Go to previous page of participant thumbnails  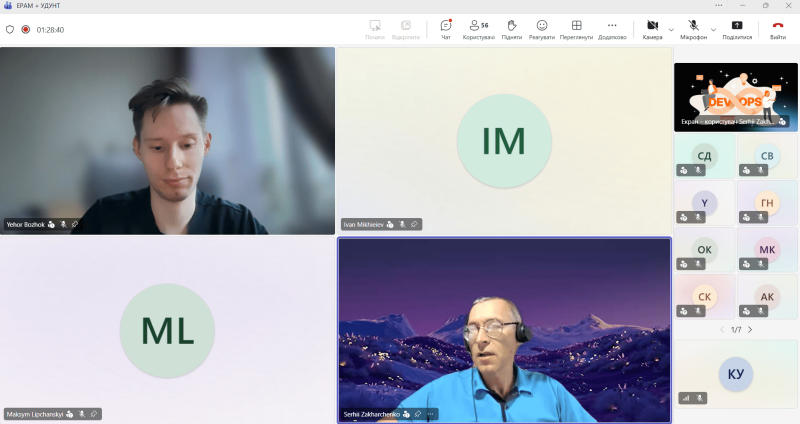click(720, 329)
